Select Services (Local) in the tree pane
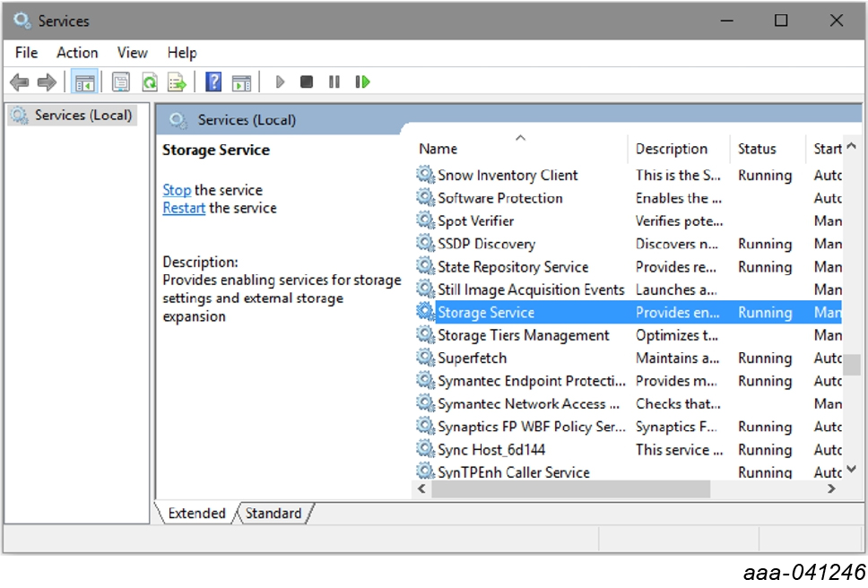The width and height of the screenshot is (868, 588). [82, 116]
